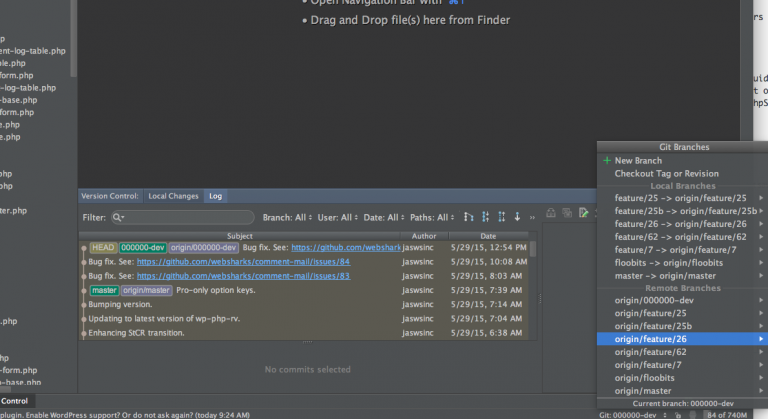Image resolution: width=768 pixels, height=419 pixels.
Task: Click the dimmed repository icon beside log toolbar
Action: pos(551,213)
